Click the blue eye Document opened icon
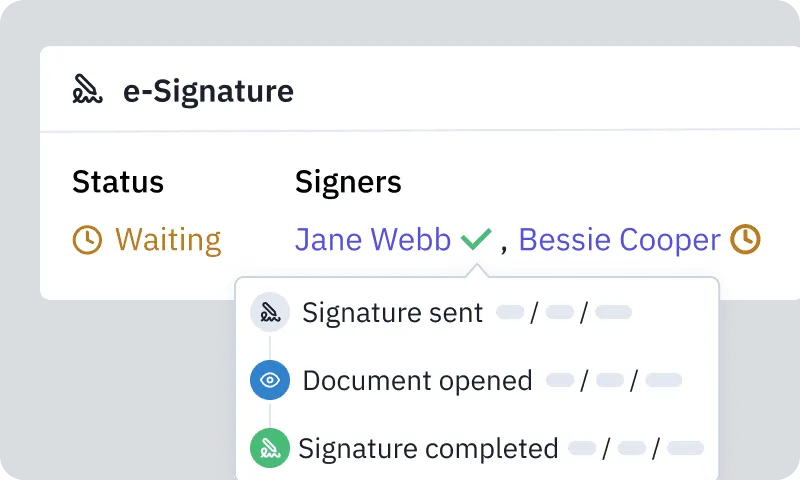This screenshot has width=800, height=480. [270, 380]
